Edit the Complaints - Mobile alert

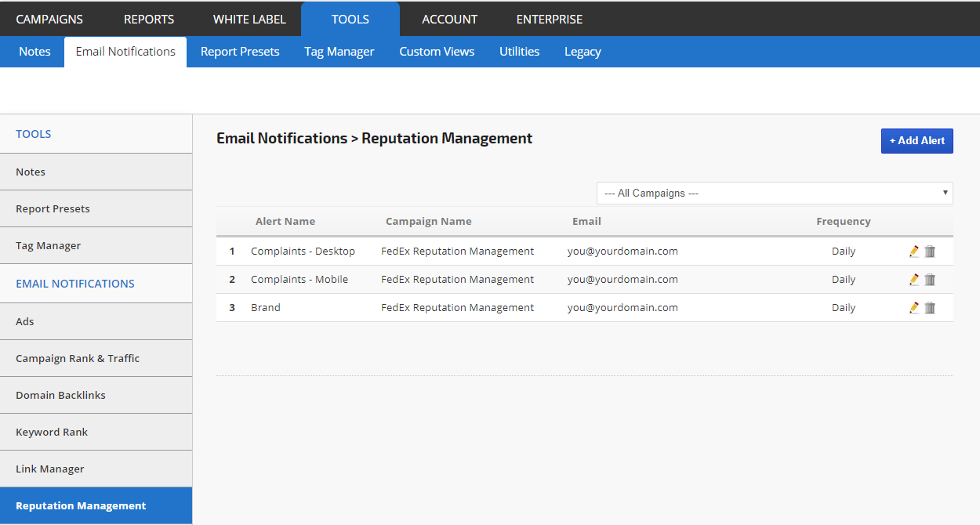click(x=913, y=280)
